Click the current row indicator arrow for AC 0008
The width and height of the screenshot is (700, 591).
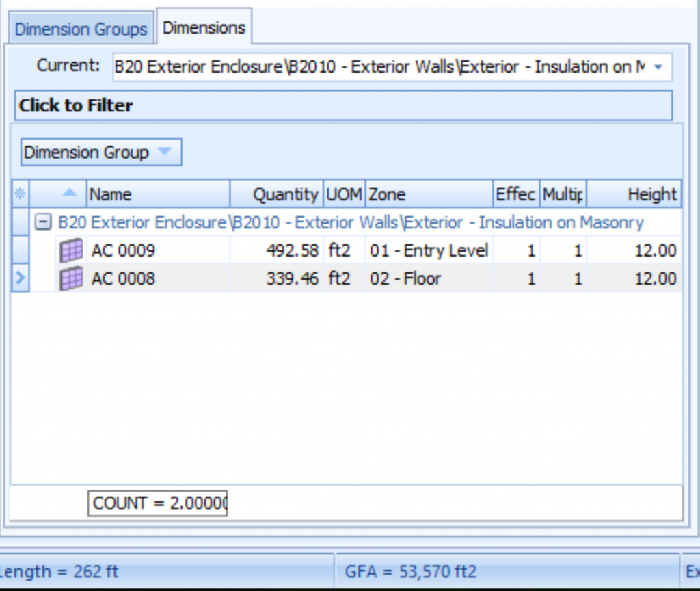coord(20,278)
